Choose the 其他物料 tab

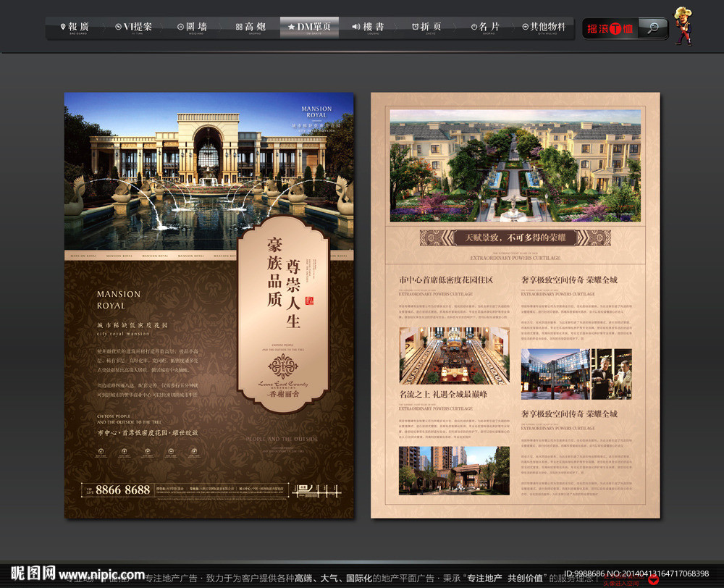click(x=544, y=28)
